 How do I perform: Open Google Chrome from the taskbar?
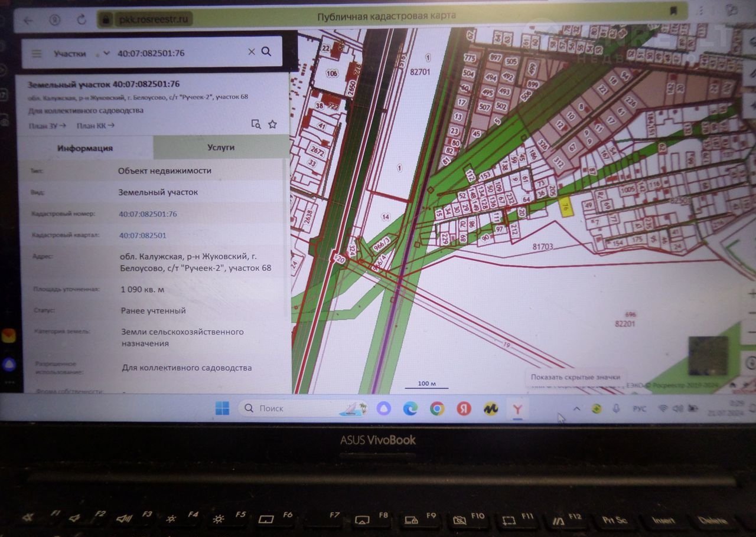pyautogui.click(x=437, y=408)
